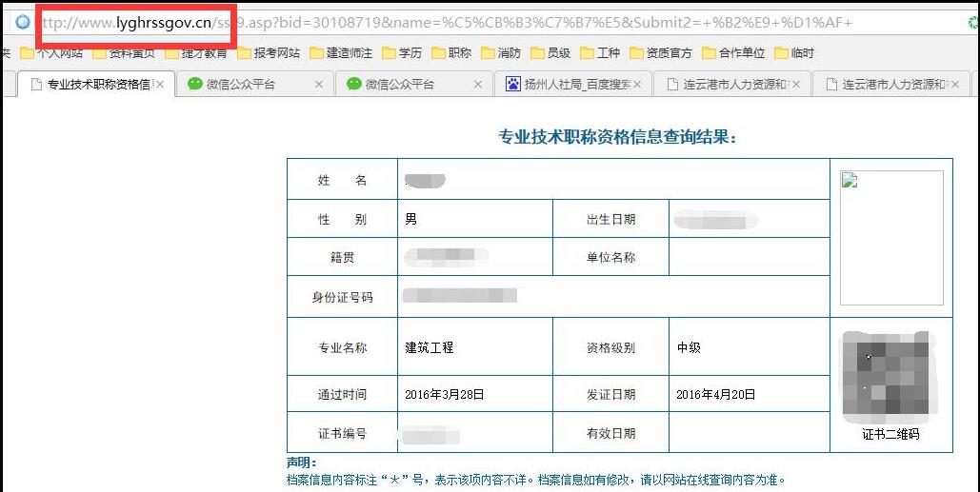Open the 职称 bookmark folder

(x=451, y=53)
